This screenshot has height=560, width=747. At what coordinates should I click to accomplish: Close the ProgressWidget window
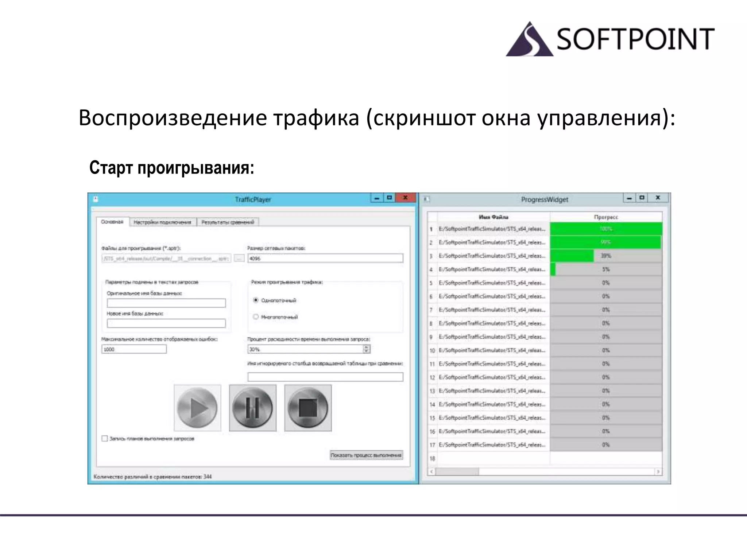658,198
